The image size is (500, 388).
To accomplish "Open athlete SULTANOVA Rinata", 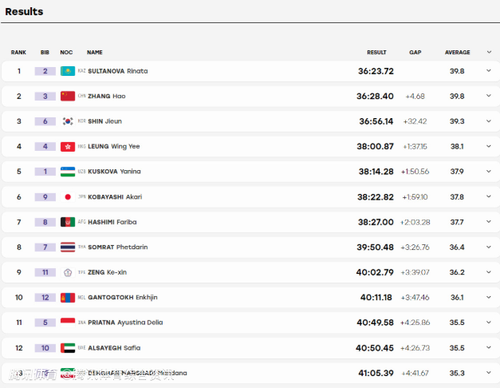I will [118, 71].
